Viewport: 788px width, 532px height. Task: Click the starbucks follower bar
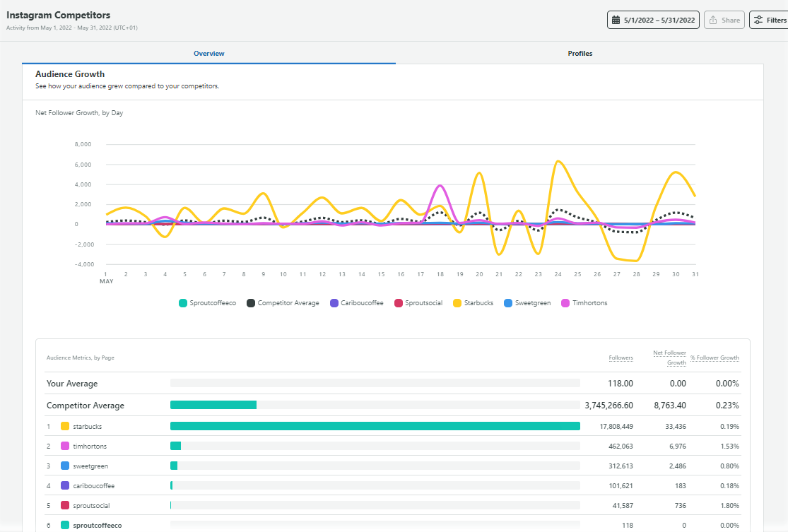coord(375,427)
